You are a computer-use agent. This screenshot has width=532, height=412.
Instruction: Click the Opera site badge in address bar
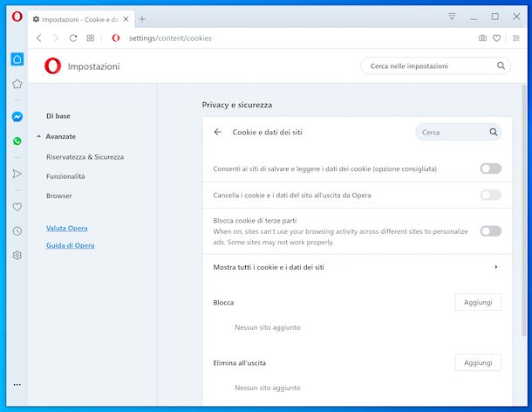point(116,38)
